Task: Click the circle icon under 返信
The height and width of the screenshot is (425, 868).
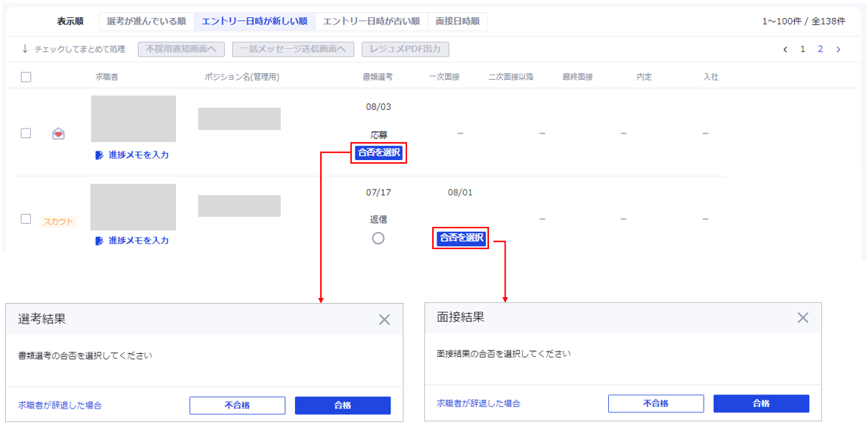Action: click(378, 238)
